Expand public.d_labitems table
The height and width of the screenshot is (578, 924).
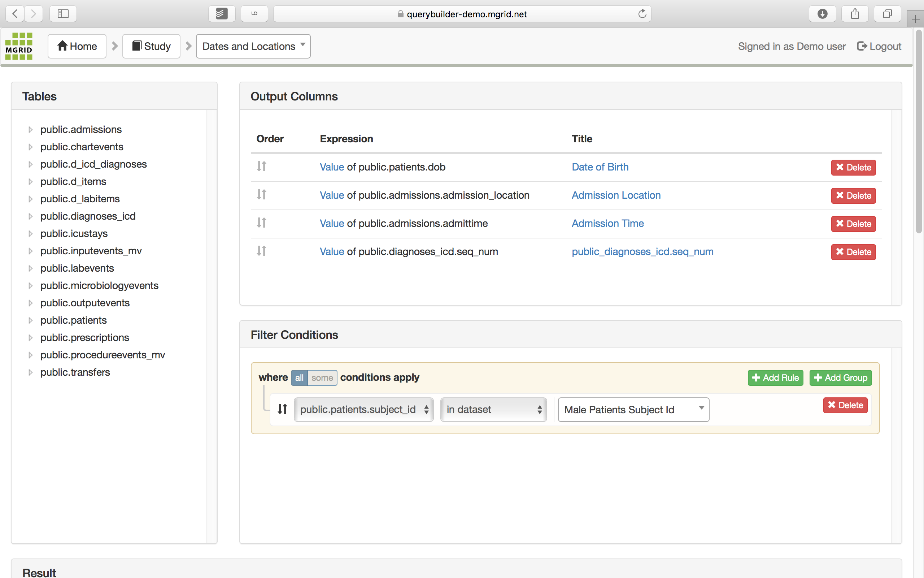tap(31, 199)
